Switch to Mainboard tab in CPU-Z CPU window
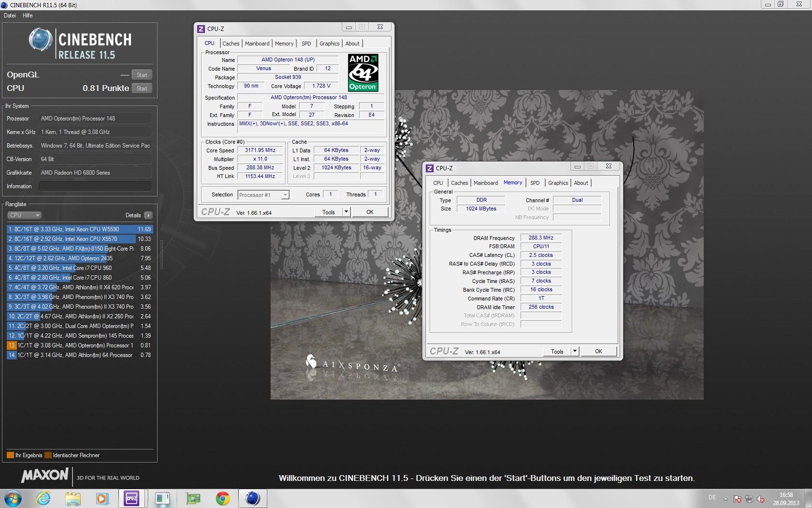Viewport: 812px width, 508px height. [257, 44]
